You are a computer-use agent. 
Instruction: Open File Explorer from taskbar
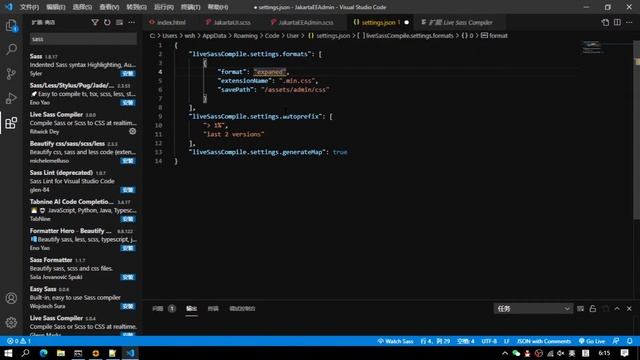(x=61, y=353)
